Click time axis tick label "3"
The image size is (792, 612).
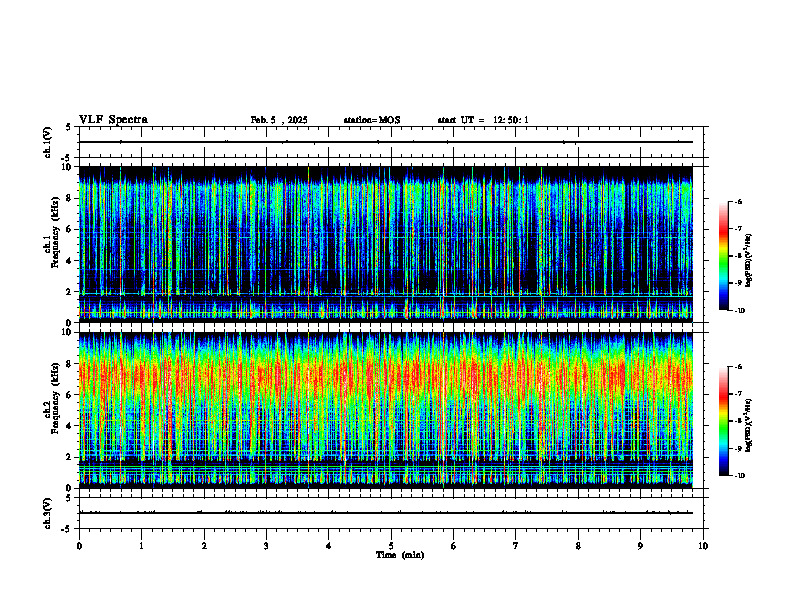pos(266,546)
